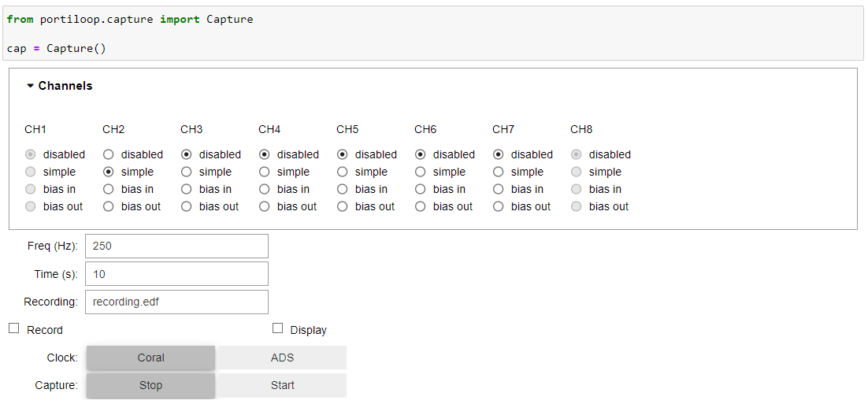Image resolution: width=868 pixels, height=404 pixels.
Task: Choose bias in for CH7
Action: (499, 189)
